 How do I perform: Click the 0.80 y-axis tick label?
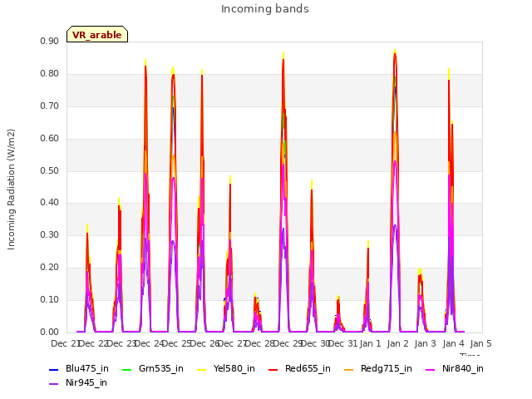point(50,74)
